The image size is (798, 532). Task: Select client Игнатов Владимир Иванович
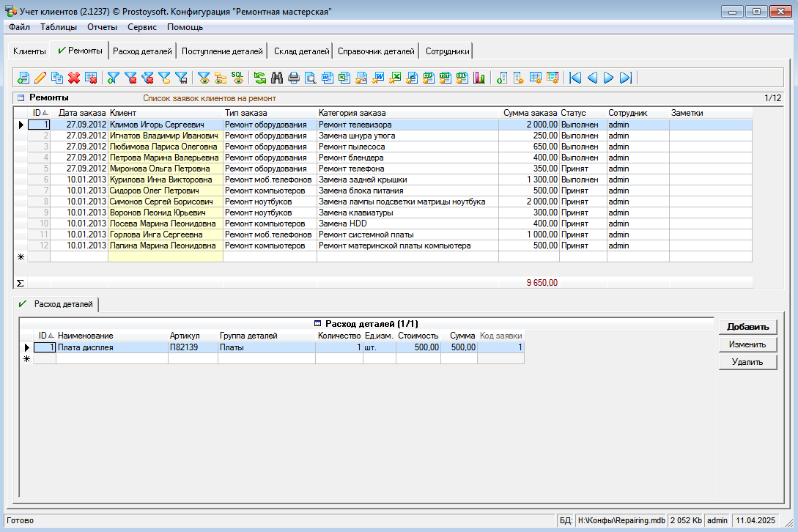pyautogui.click(x=164, y=136)
